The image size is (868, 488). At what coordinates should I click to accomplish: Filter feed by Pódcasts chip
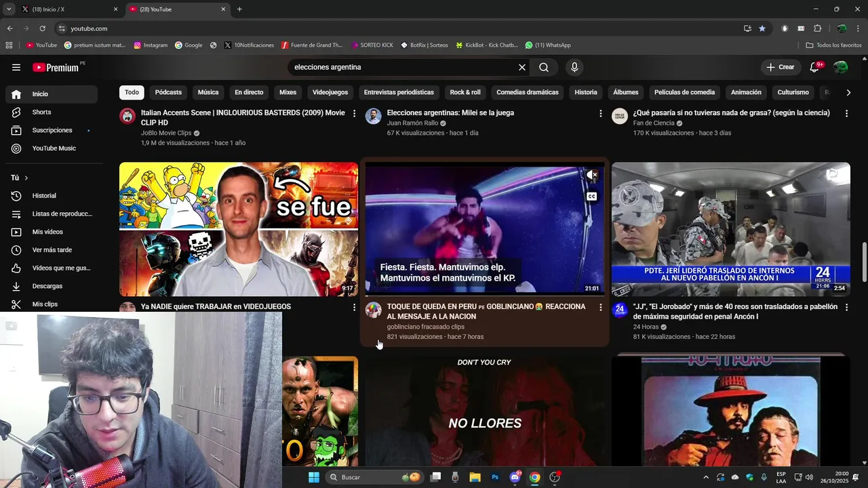click(x=168, y=92)
